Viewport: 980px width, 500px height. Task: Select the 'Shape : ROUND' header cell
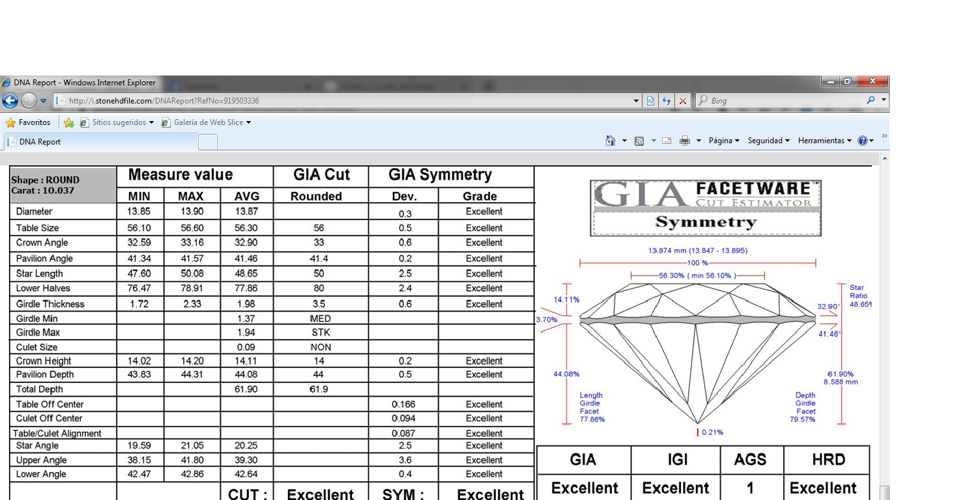pyautogui.click(x=63, y=185)
